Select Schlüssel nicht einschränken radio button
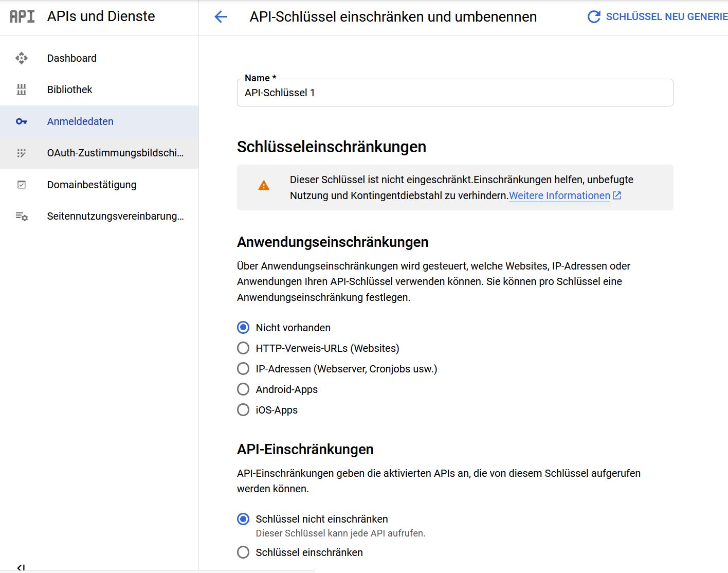This screenshot has width=728, height=573. point(243,519)
